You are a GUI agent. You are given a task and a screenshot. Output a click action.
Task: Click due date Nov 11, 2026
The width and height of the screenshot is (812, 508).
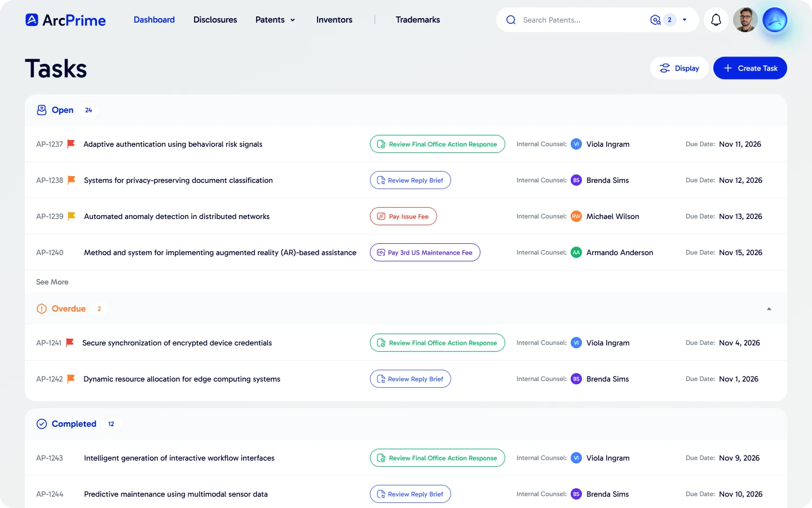740,144
